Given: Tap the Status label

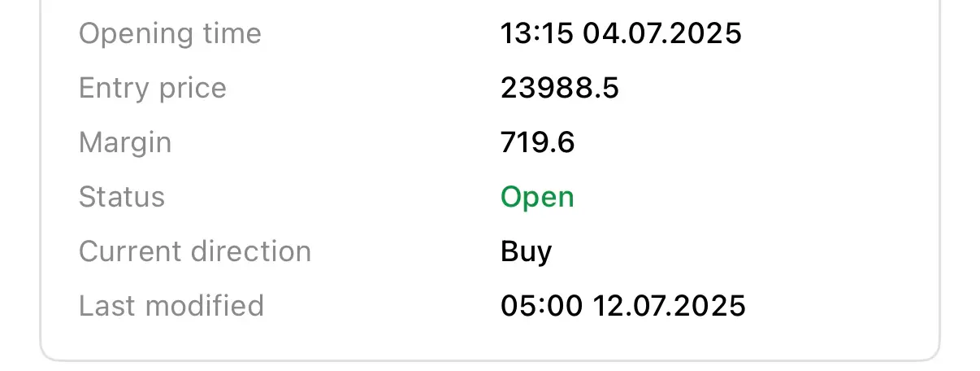Looking at the screenshot, I should 122,197.
